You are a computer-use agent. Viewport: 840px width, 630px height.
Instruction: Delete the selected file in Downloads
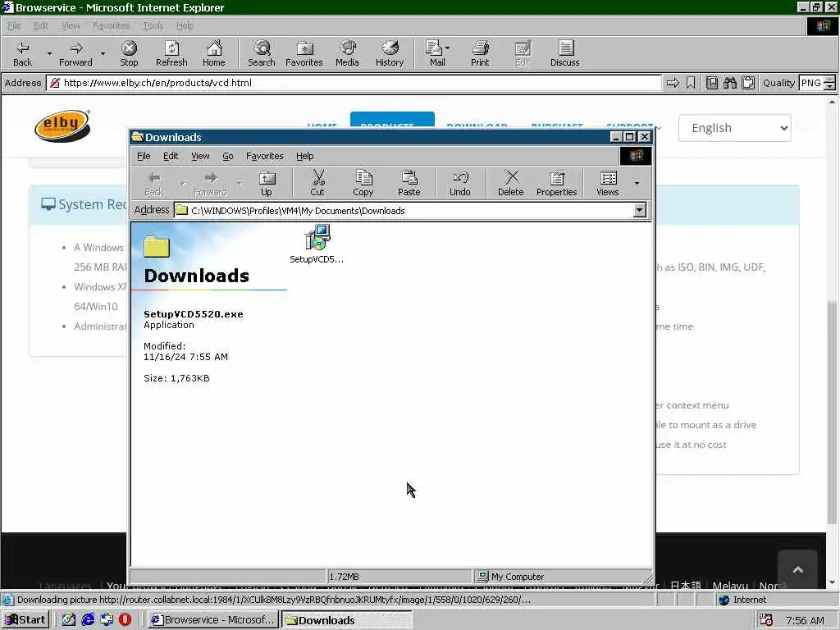510,183
